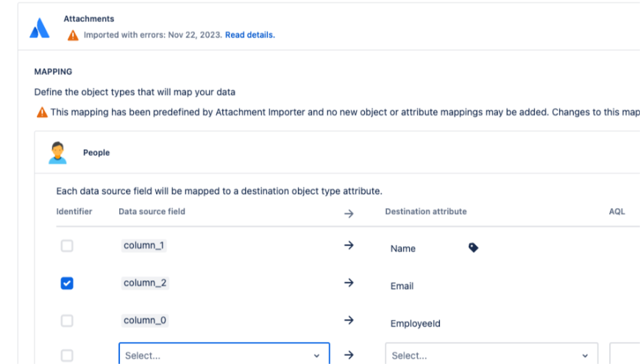Enable the column_0 identifier checkbox
This screenshot has height=364, width=640.
pyautogui.click(x=67, y=321)
